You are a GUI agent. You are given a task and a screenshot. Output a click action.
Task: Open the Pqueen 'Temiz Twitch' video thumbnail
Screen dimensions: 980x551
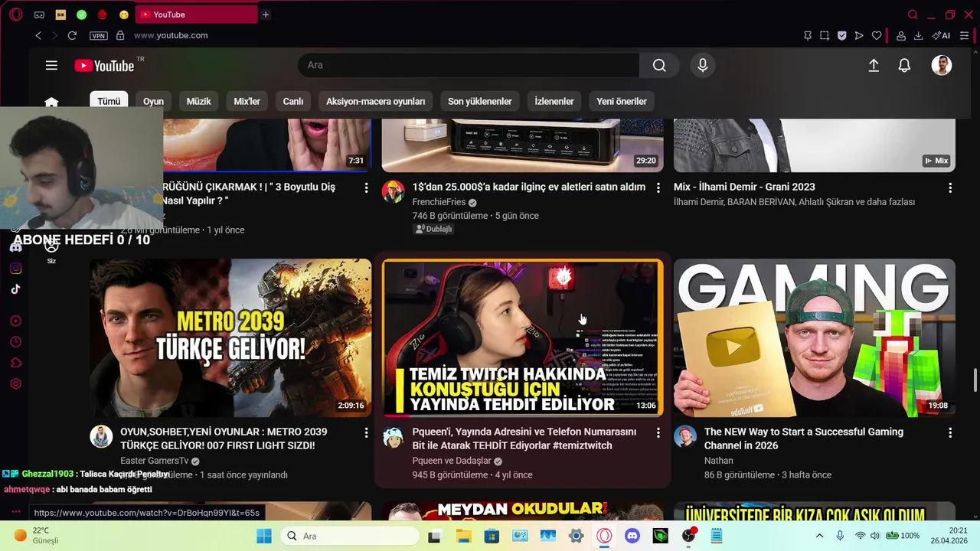(523, 337)
